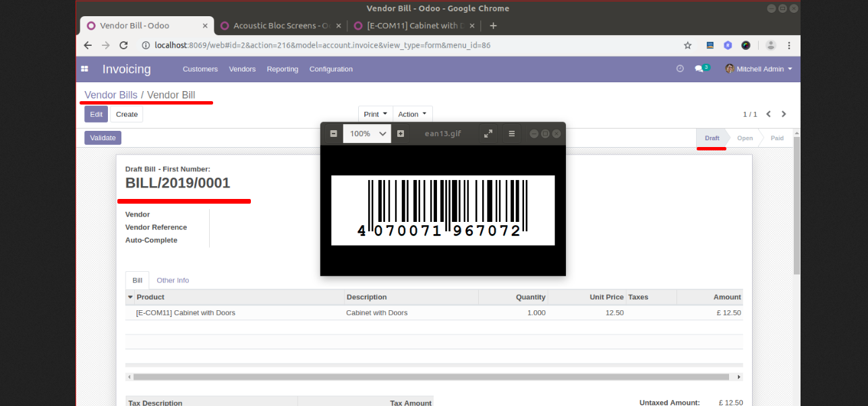
Task: Click the horizontal scrollbar under invoice lines
Action: (431, 377)
